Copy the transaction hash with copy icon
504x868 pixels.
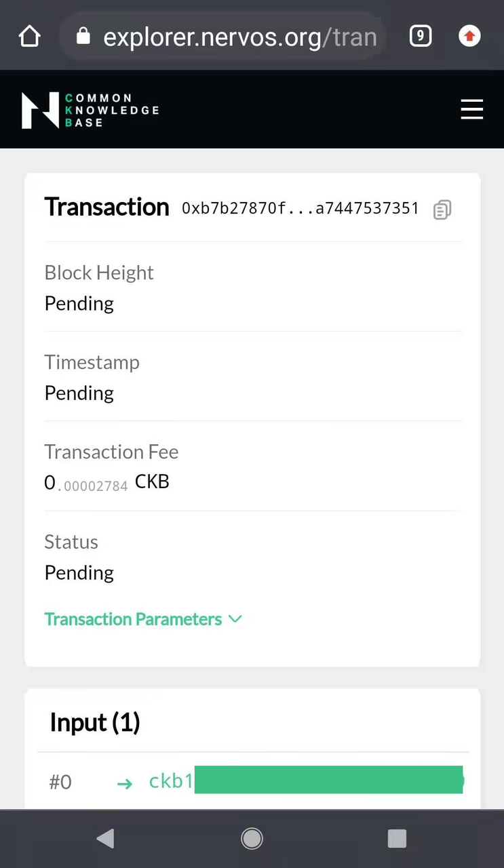[x=442, y=210]
